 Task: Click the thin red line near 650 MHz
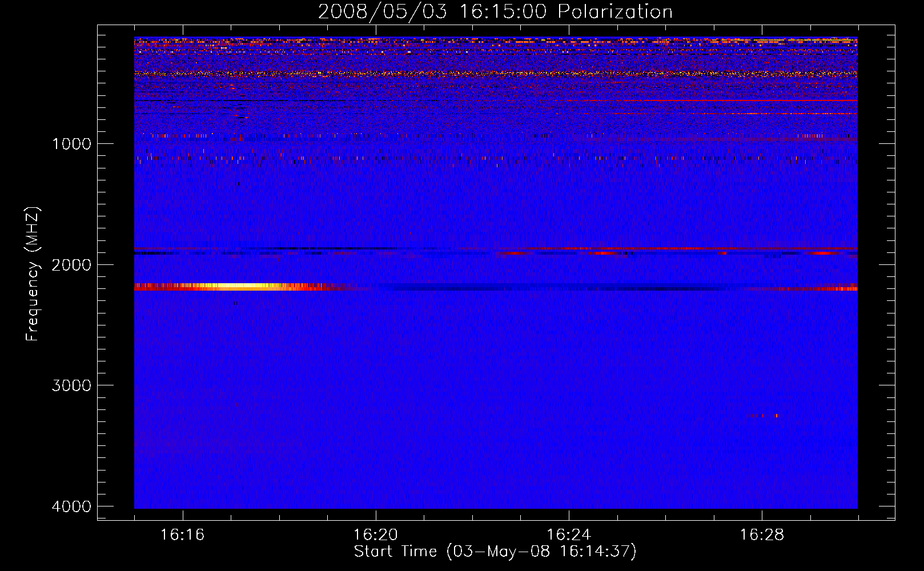(742, 100)
